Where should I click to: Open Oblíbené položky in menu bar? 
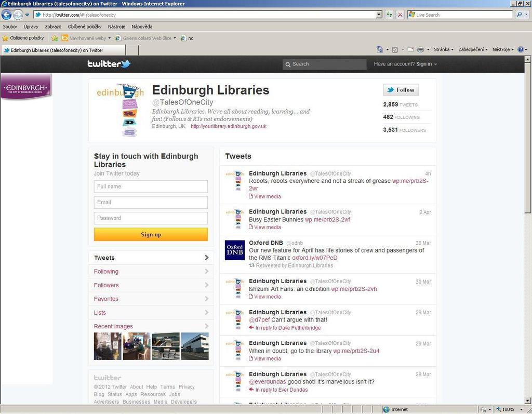pos(85,26)
